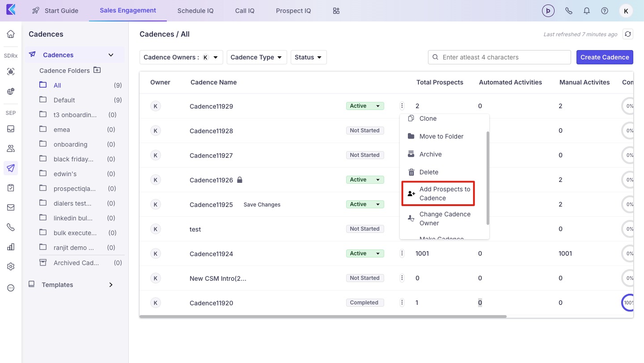Add a new cadence folder icon
The image size is (644, 363).
pos(97,70)
